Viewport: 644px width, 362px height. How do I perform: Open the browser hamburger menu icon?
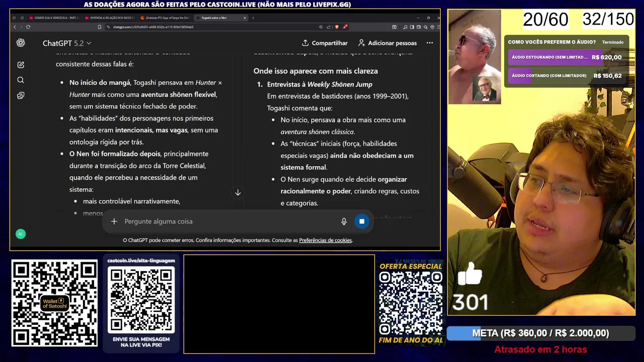point(438,27)
